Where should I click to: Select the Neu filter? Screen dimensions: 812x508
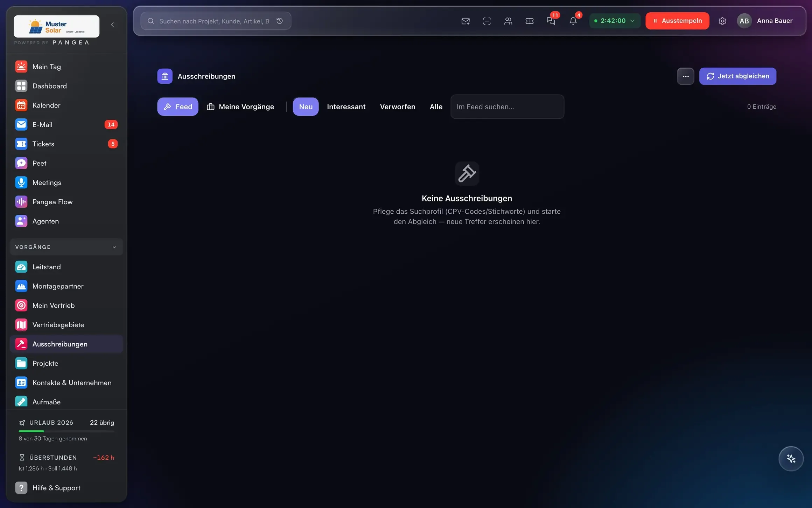click(306, 107)
